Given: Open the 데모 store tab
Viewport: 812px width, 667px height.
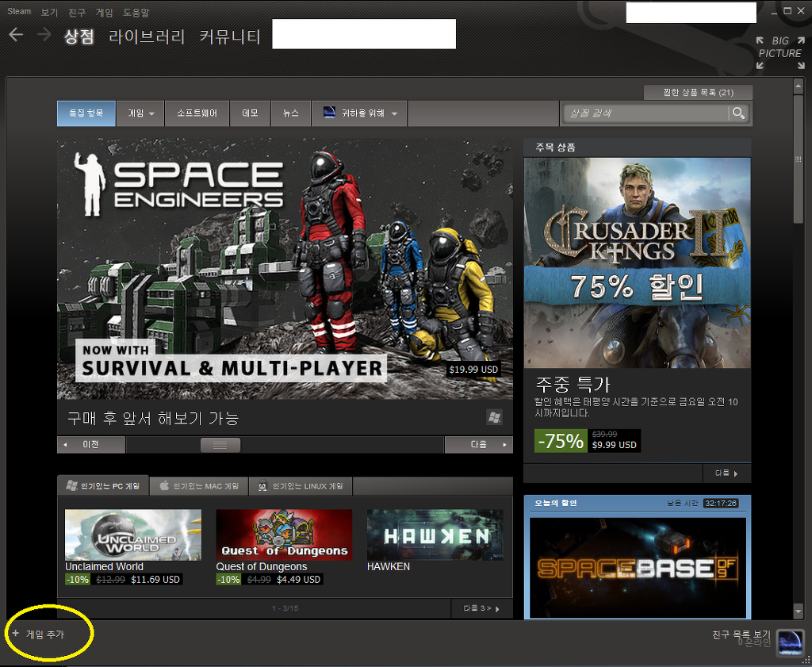Looking at the screenshot, I should pyautogui.click(x=250, y=113).
